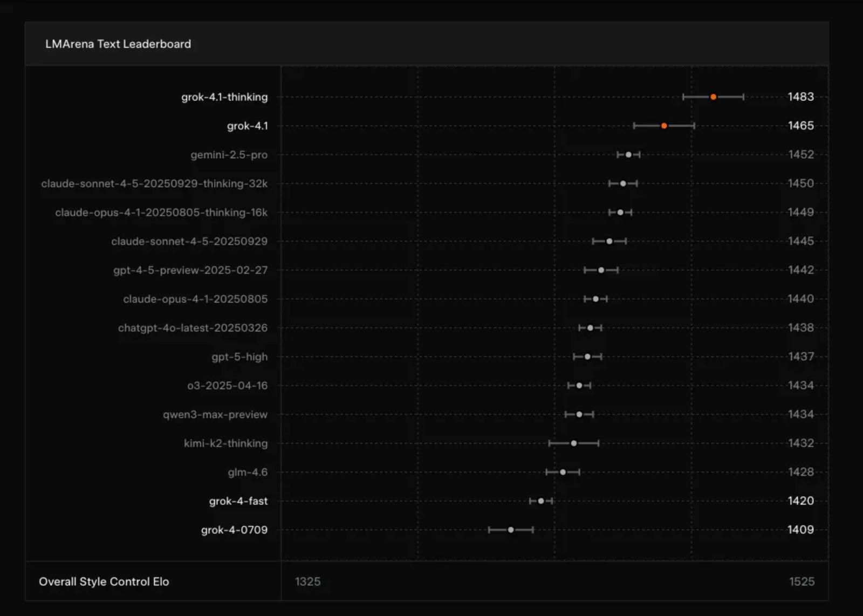Select the gemini-2.5-pro data point marker
The height and width of the screenshot is (616, 863).
pos(628,155)
